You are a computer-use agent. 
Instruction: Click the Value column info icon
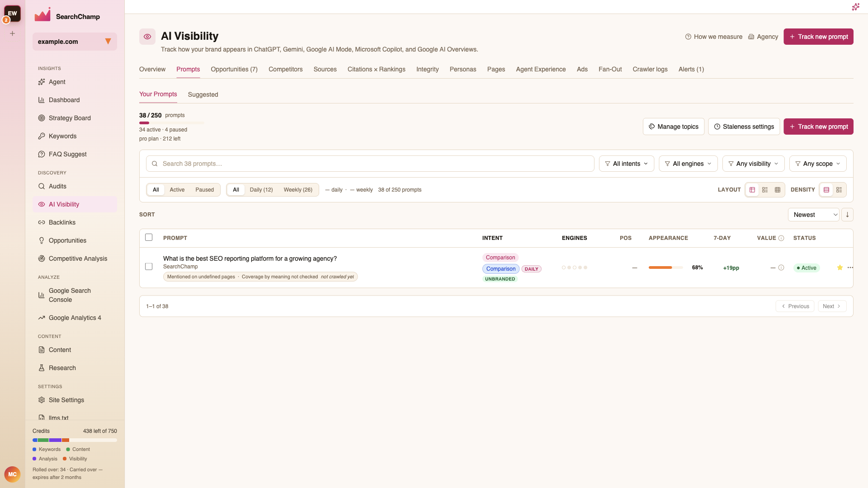pyautogui.click(x=781, y=238)
